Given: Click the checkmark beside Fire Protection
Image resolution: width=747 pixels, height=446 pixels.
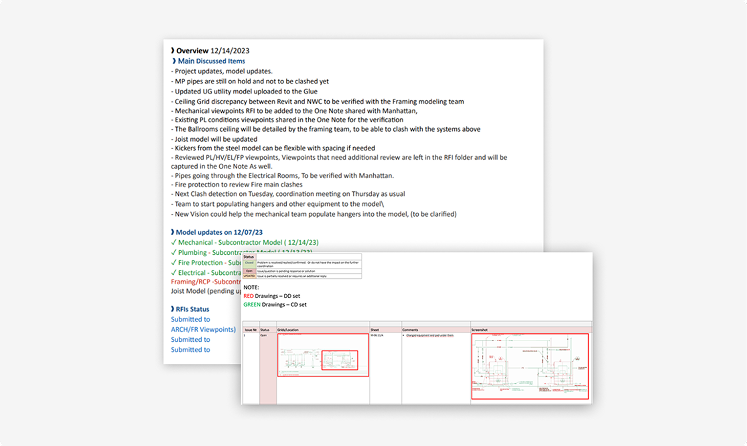Looking at the screenshot, I should pos(174,262).
